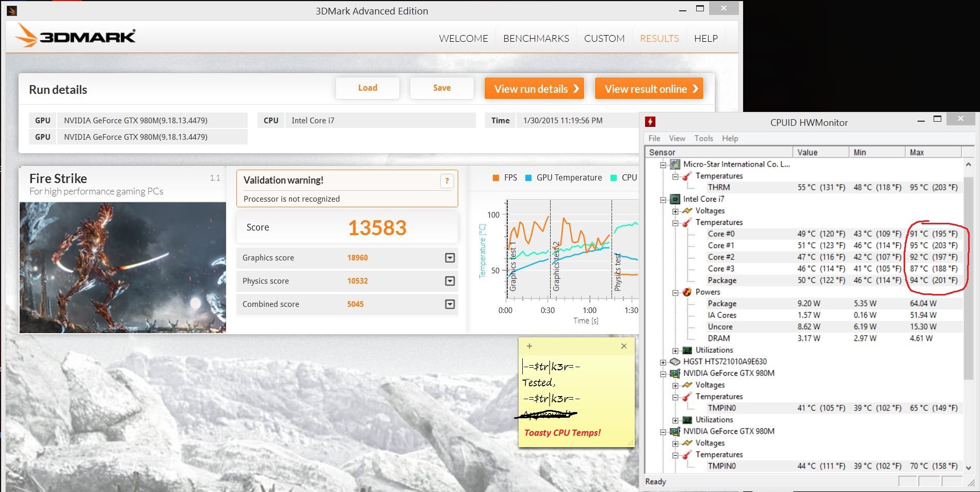Click the Fire Strike benchmark thumbnail image
This screenshot has width=980, height=492.
123,267
